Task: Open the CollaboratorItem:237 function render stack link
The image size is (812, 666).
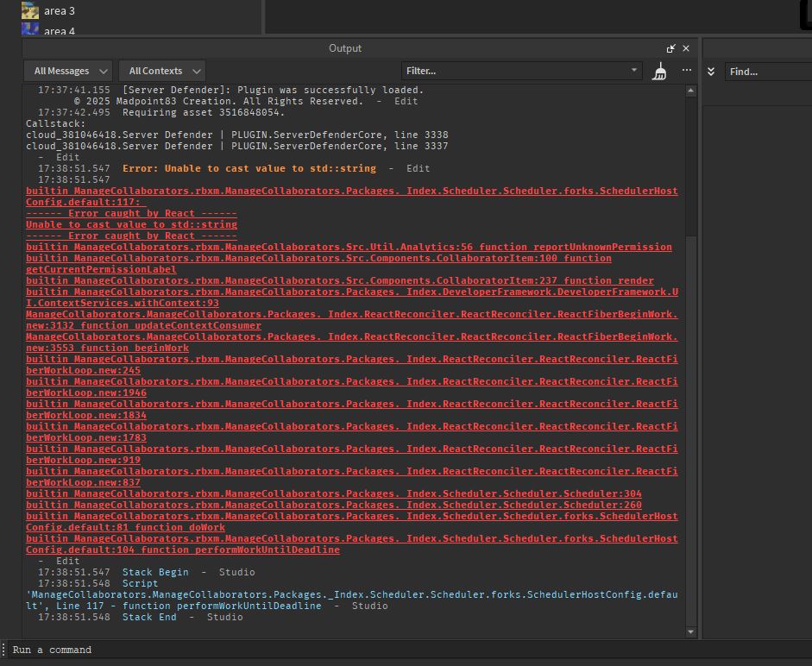Action: [339, 280]
